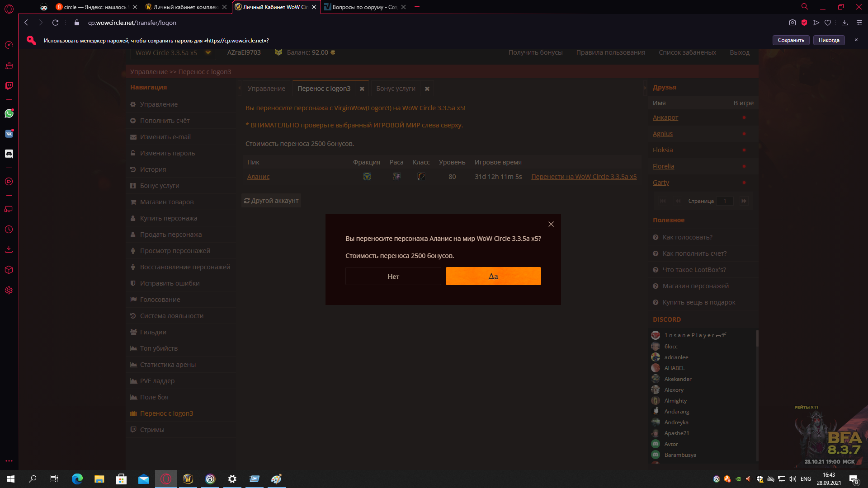Click friends list page number field
The image size is (868, 488).
tap(725, 201)
